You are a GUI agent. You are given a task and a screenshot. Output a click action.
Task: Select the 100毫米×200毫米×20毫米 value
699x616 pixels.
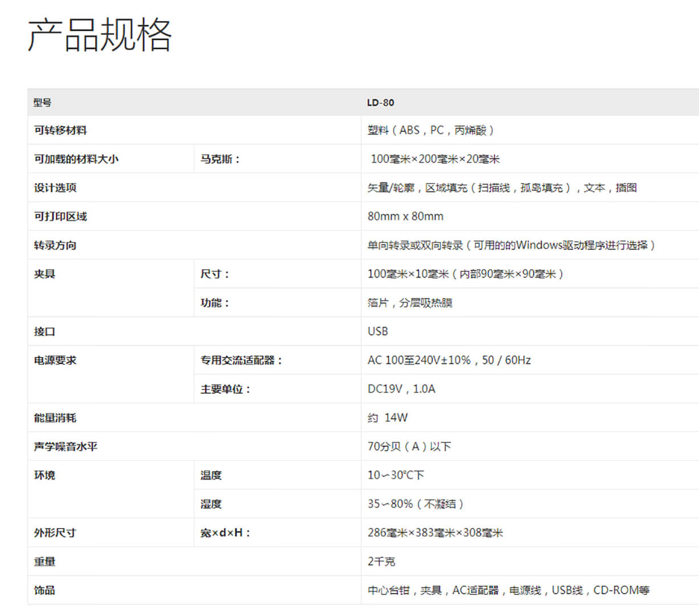point(435,159)
